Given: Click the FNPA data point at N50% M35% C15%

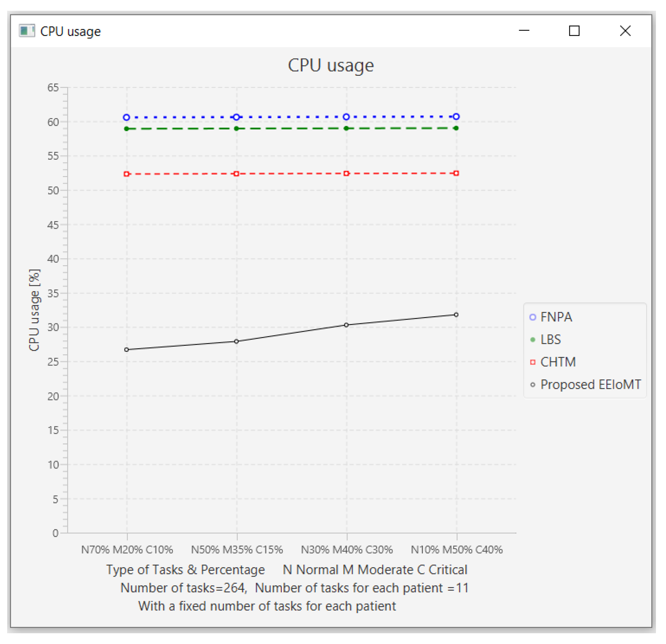Looking at the screenshot, I should [236, 117].
